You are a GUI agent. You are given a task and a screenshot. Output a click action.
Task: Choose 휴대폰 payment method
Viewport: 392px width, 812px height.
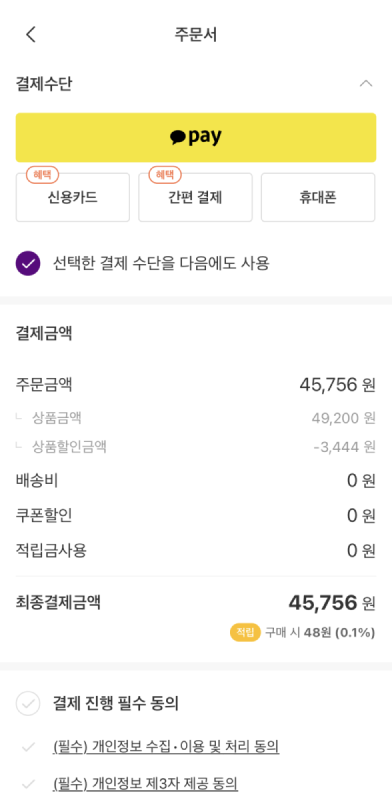point(318,197)
